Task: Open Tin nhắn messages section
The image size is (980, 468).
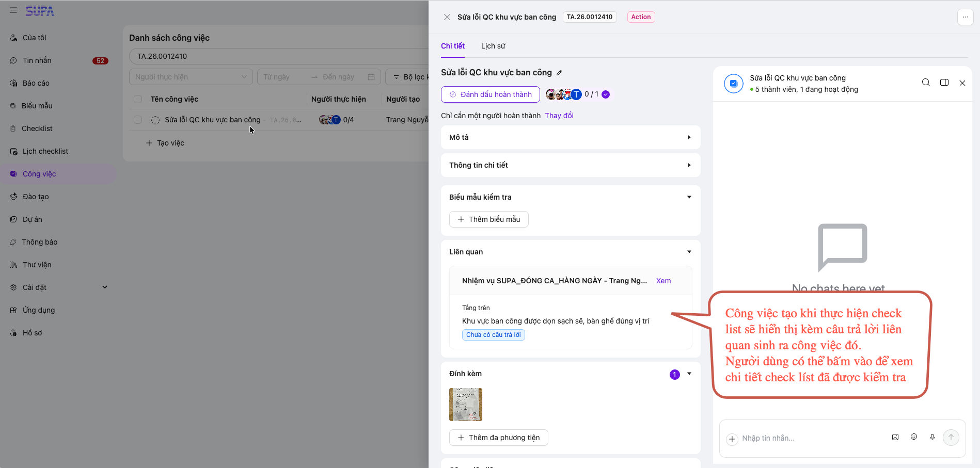Action: pos(37,60)
